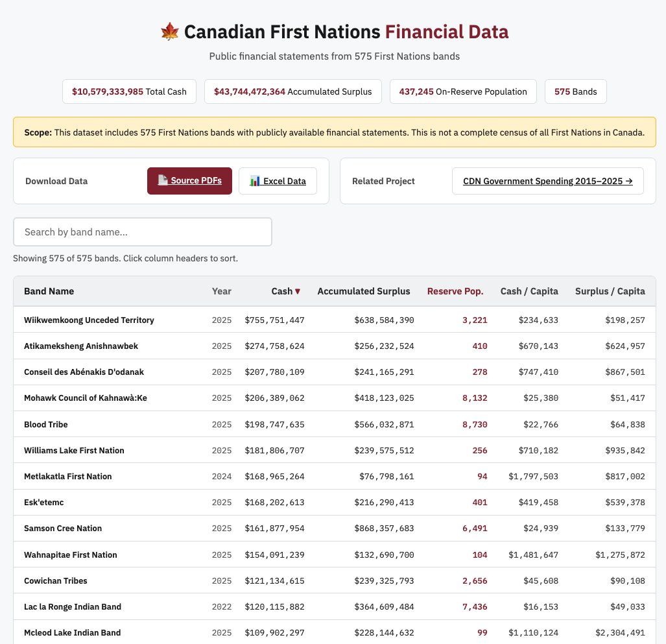
Task: Click Lac la Ronge Indian Band name
Action: click(73, 606)
